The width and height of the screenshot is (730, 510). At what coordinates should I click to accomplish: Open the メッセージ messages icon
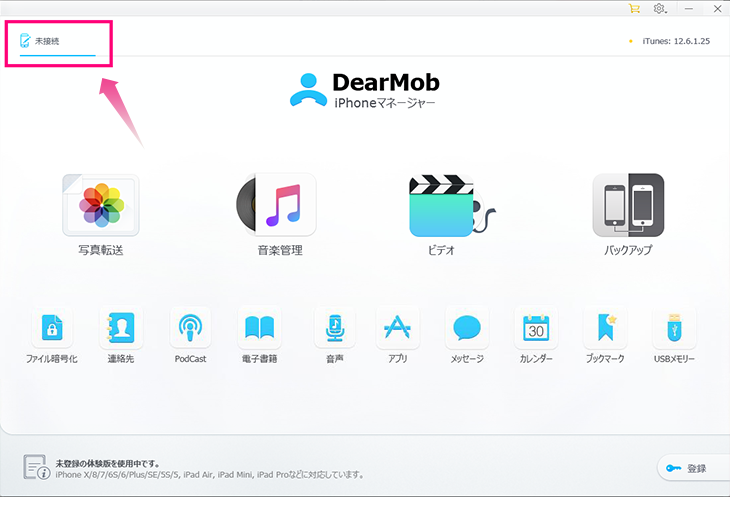click(466, 327)
